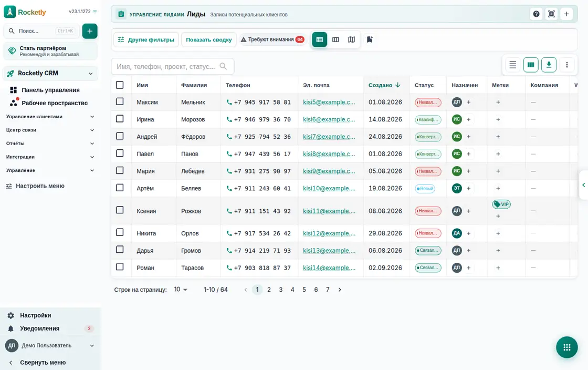The image size is (588, 370).
Task: Expand Управление клиентами section
Action: click(50, 117)
